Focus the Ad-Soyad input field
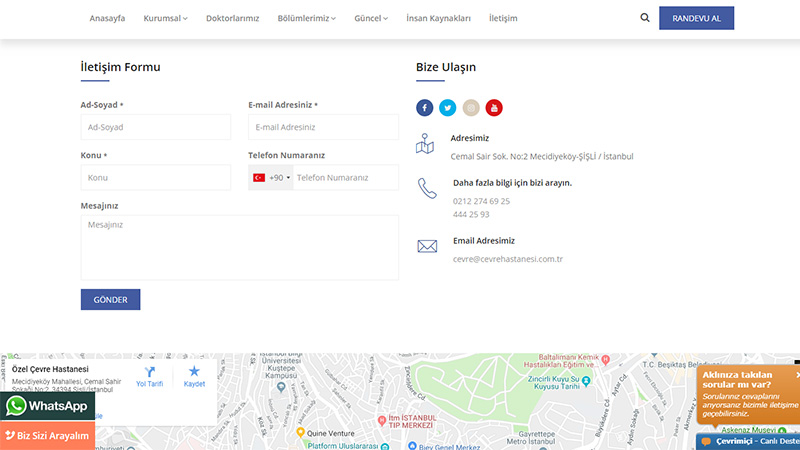 [156, 127]
